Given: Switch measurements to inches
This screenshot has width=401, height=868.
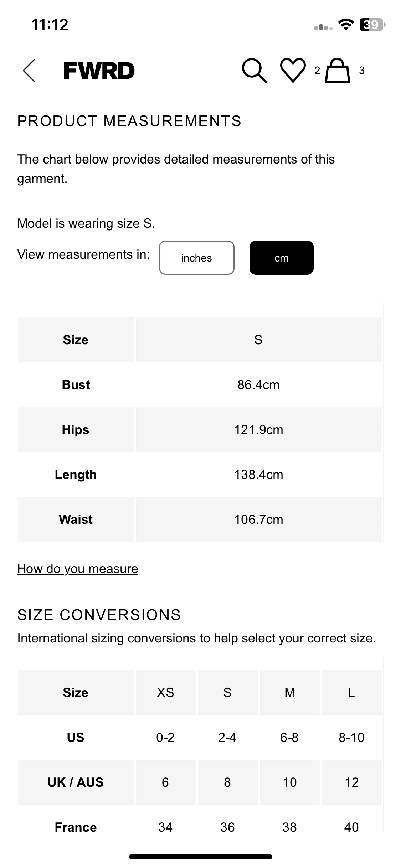Looking at the screenshot, I should [197, 258].
